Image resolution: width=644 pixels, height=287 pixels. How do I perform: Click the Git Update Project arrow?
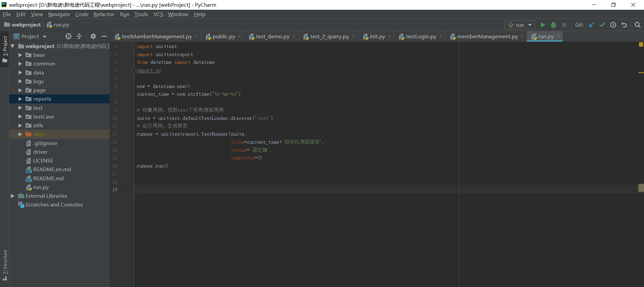point(591,25)
